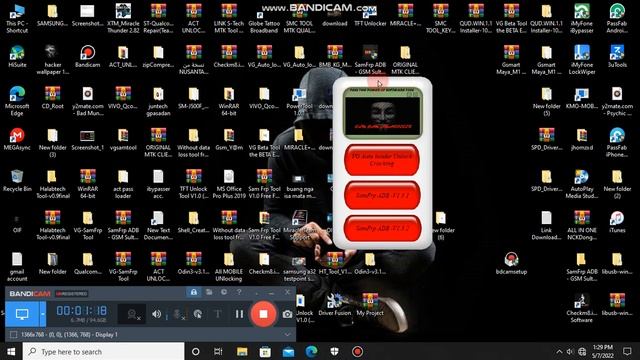
Task: Open the PassFab Android icon
Action: [617, 18]
